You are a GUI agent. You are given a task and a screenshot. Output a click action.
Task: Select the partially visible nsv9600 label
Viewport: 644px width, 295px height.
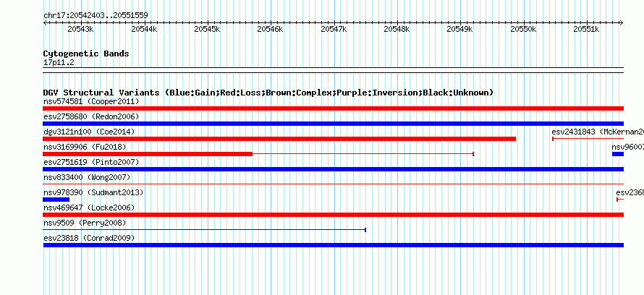point(627,147)
